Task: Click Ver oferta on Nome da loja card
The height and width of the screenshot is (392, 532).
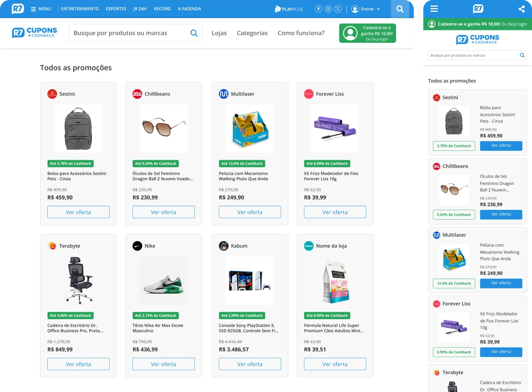Action: click(x=335, y=364)
